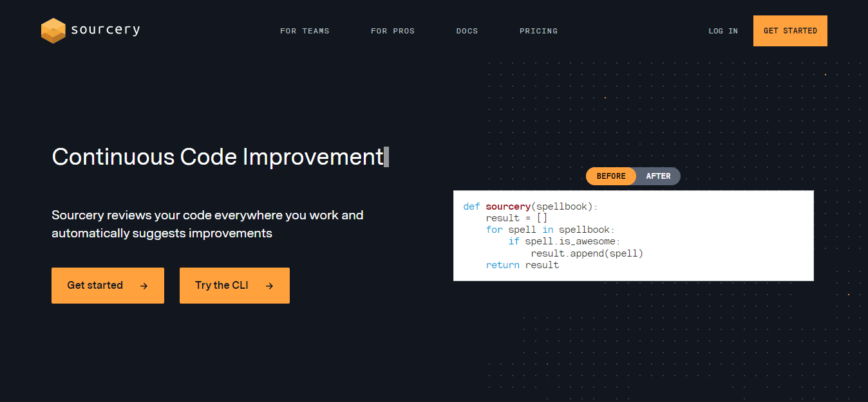Click the Sourcery reviews your code description
The height and width of the screenshot is (402, 868).
tap(207, 224)
